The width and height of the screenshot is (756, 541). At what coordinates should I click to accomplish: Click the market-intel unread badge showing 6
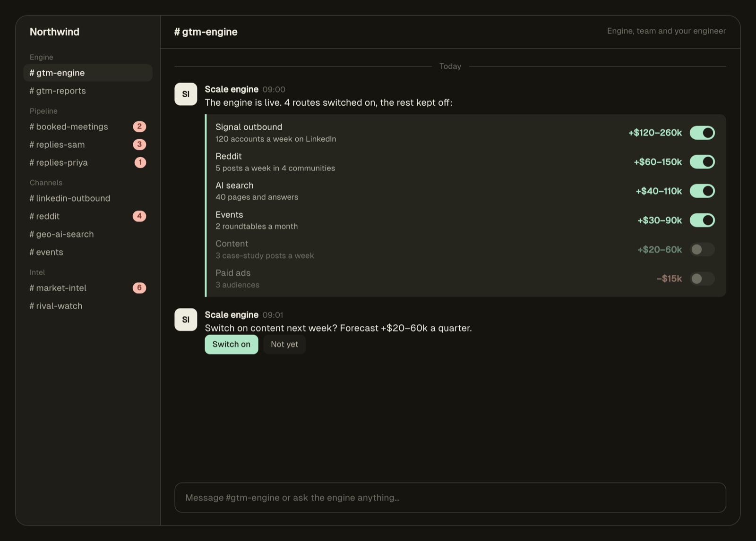(139, 288)
